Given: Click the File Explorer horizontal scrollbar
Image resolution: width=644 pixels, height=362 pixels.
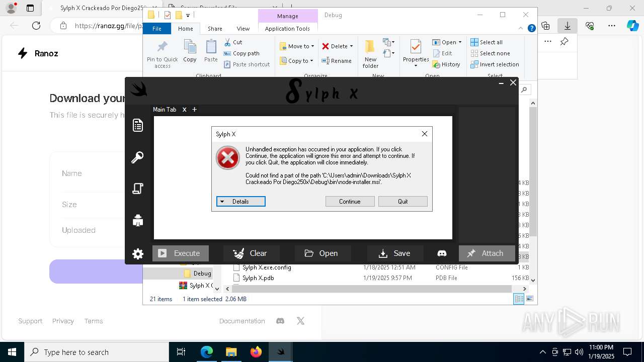Looking at the screenshot, I should click(x=373, y=289).
